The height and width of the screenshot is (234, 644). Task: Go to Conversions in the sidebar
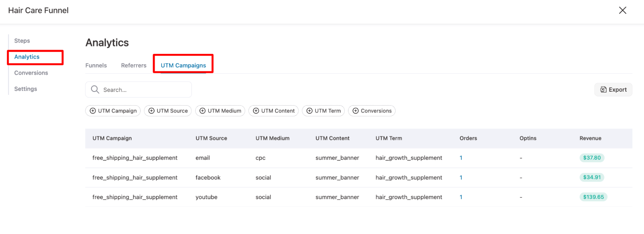(31, 73)
